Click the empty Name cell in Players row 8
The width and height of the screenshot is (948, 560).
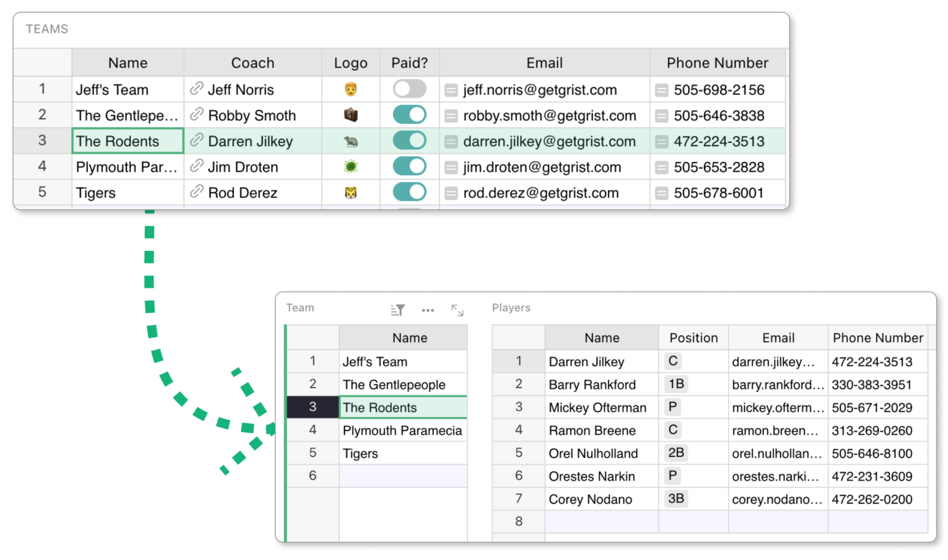(602, 521)
